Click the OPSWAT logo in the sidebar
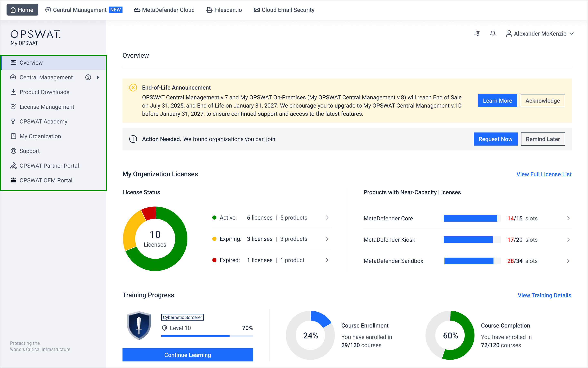This screenshot has height=368, width=588. (36, 34)
